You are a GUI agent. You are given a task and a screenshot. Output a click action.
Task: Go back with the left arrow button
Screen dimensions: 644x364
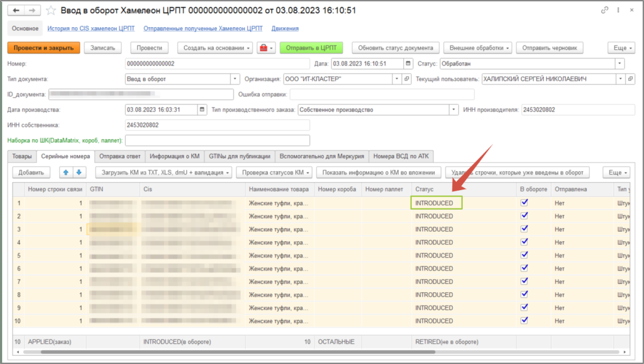click(x=16, y=10)
